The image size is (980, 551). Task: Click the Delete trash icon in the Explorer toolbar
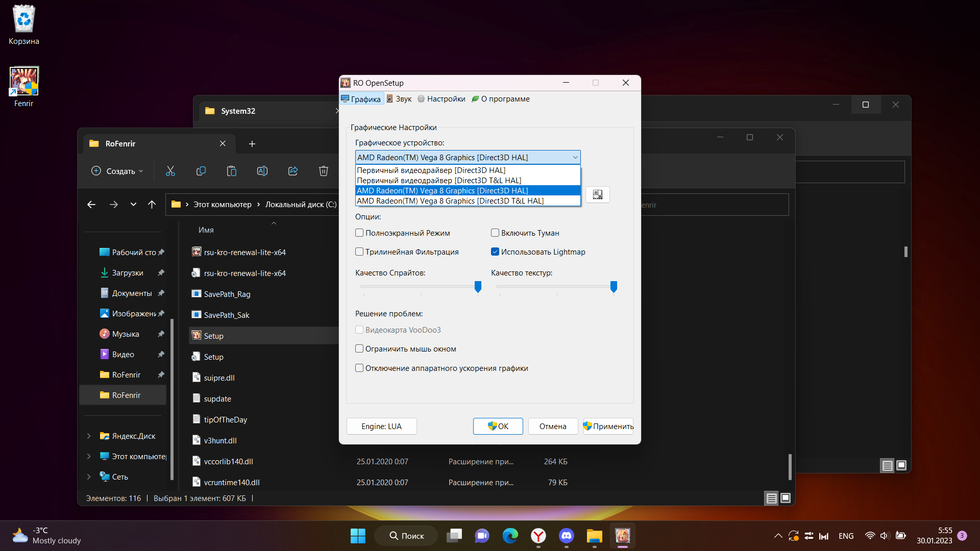tap(324, 171)
